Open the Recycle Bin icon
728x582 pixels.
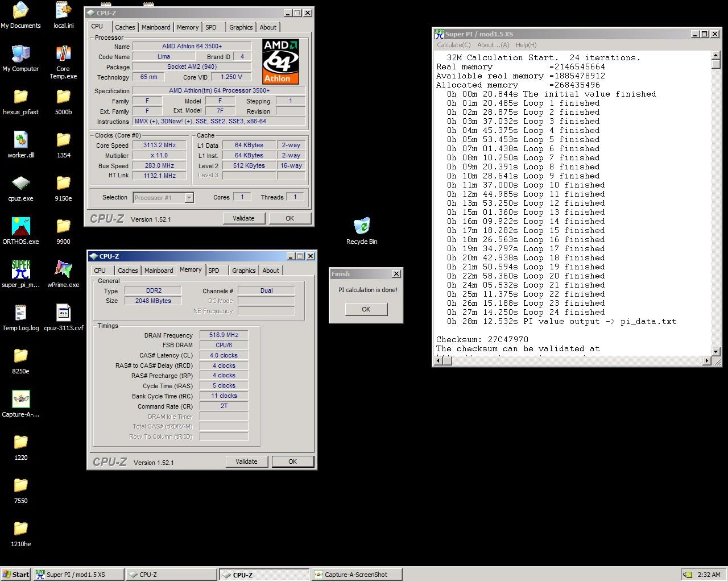coord(362,231)
